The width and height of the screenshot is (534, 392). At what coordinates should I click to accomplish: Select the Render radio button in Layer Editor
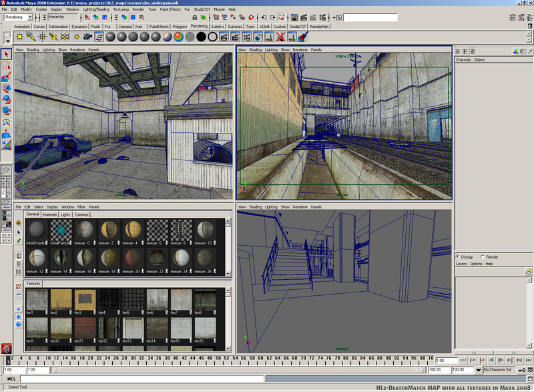coord(482,257)
